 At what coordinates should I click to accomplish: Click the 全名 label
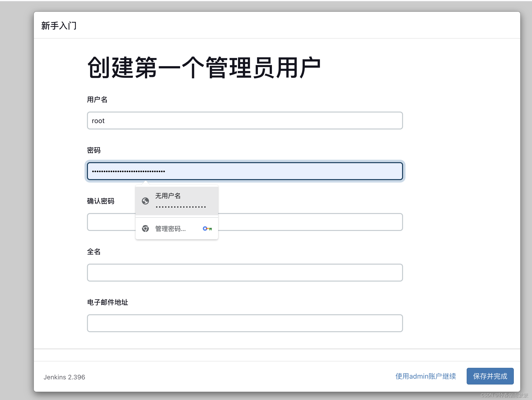tap(94, 252)
